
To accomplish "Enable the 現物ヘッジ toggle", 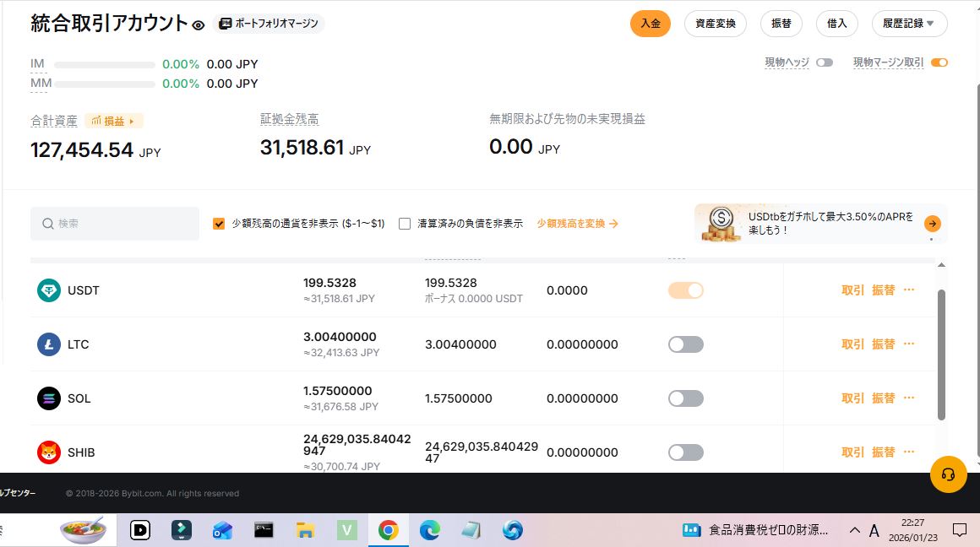I will 824,62.
